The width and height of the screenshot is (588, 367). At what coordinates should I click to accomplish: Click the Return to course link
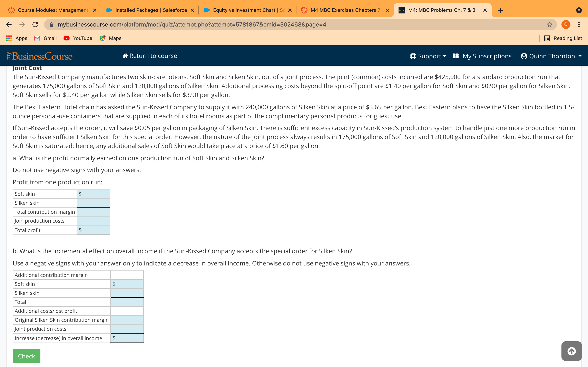click(x=150, y=56)
